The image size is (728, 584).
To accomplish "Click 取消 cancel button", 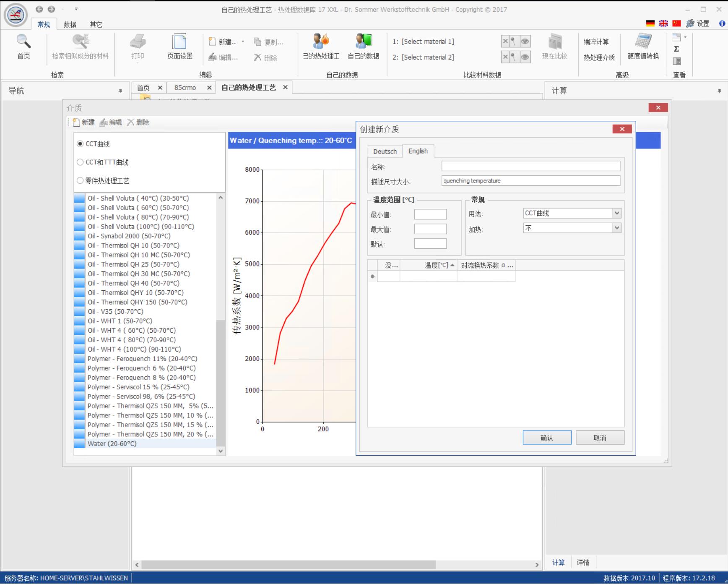I will point(600,438).
